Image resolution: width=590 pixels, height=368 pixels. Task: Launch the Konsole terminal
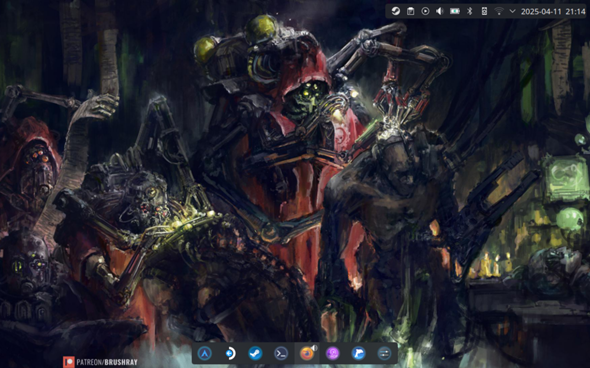(x=281, y=353)
